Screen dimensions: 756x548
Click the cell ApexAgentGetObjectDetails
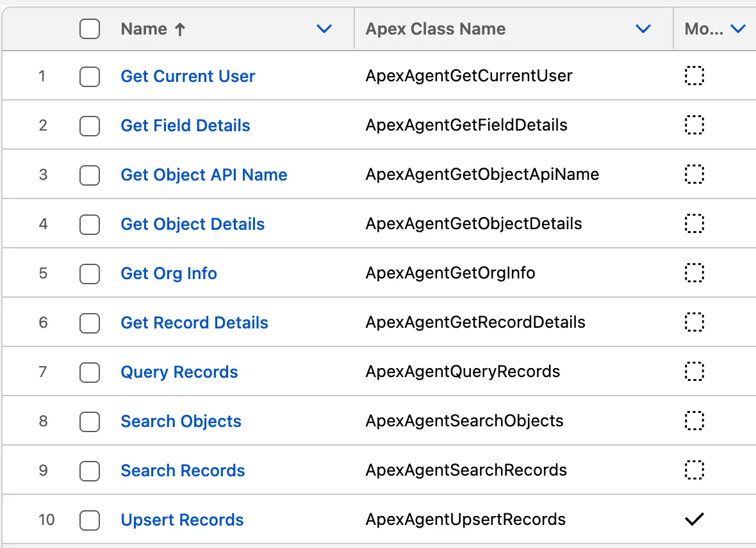click(x=473, y=223)
